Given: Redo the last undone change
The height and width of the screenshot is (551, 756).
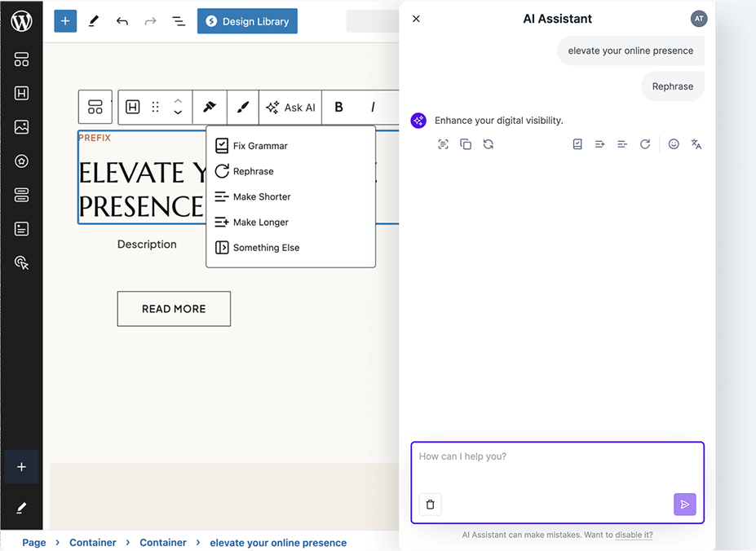Looking at the screenshot, I should 150,21.
